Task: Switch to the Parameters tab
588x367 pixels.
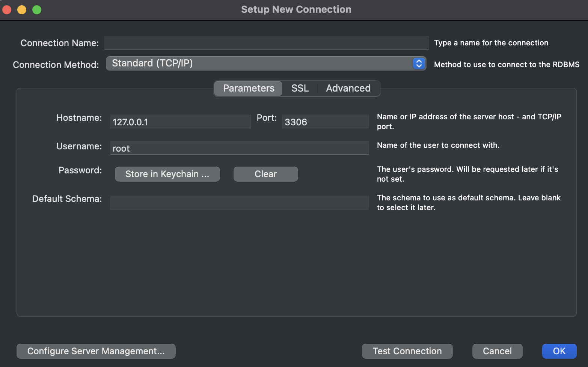Action: (249, 88)
